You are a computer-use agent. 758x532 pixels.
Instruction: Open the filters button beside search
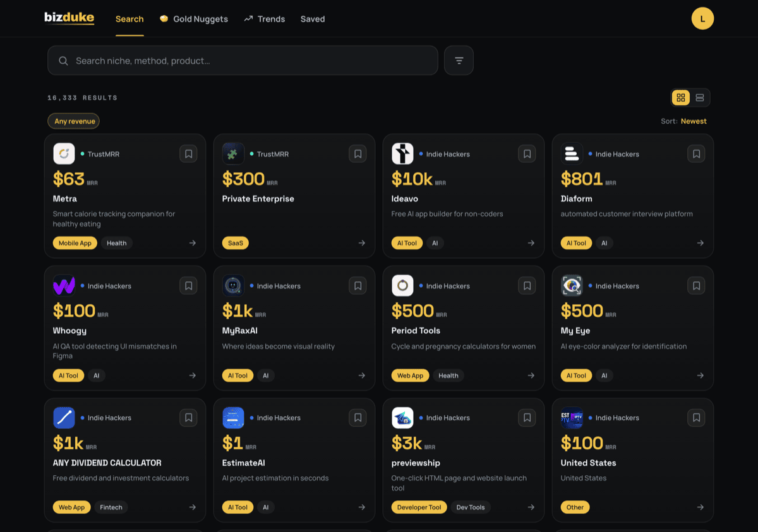[459, 61]
